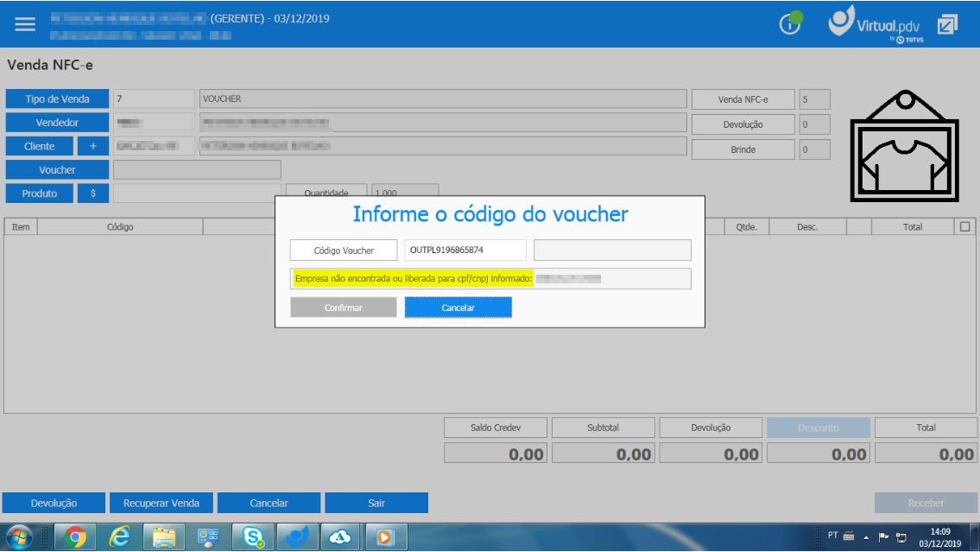This screenshot has height=552, width=980.
Task: Show hidden system tray icons
Action: pyautogui.click(x=866, y=537)
